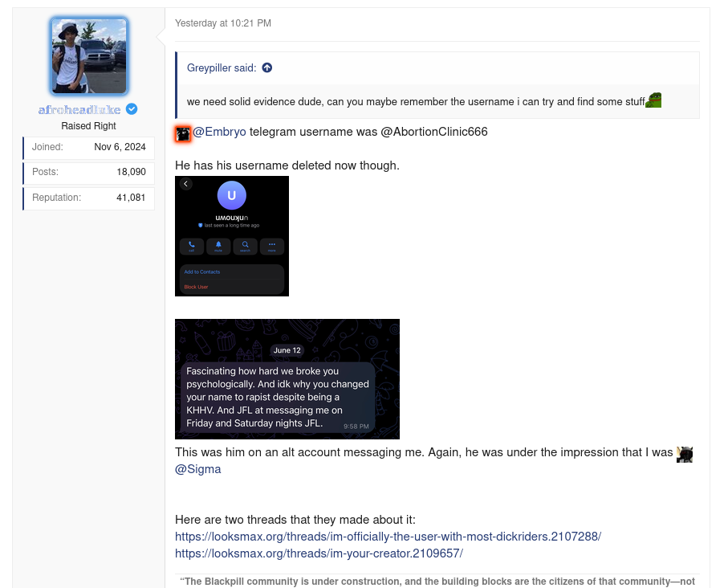Viewport: 728px width, 588px height.
Task: Click the afroheadluke profile avatar
Action: pos(88,55)
